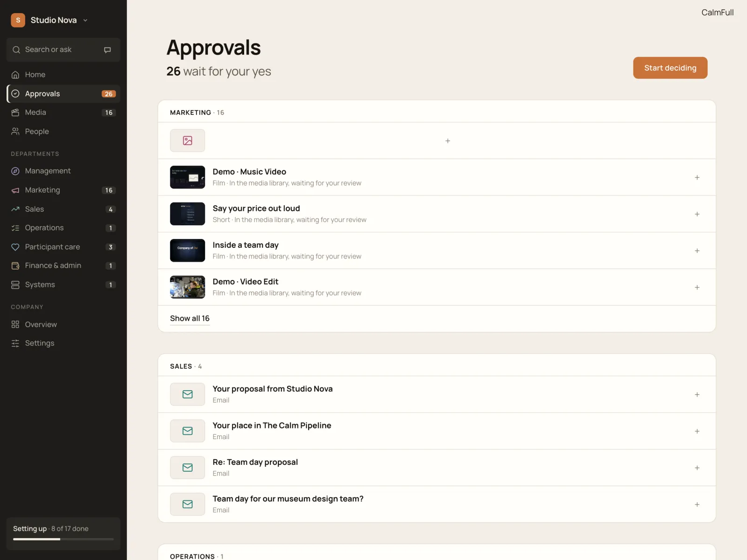This screenshot has height=560, width=747.
Task: Expand Your proposal from Studio Nova row
Action: (x=697, y=395)
